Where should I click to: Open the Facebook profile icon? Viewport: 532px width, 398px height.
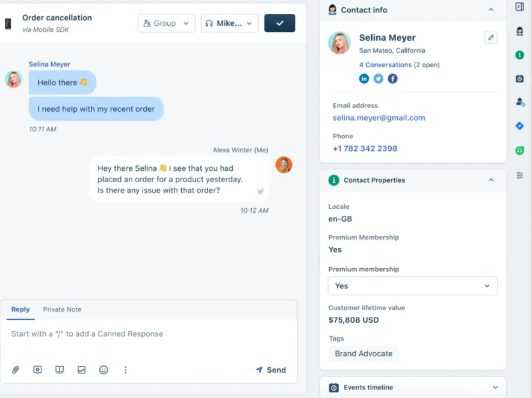coord(392,79)
